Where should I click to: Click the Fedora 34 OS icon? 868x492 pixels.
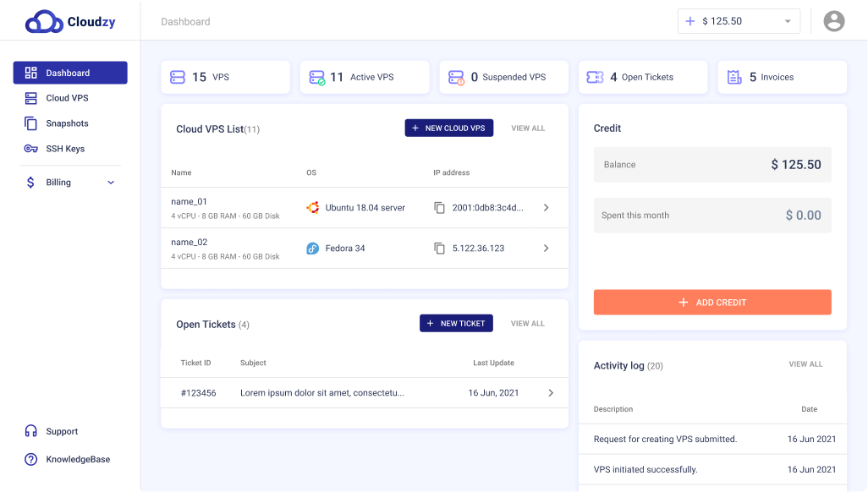[x=314, y=248]
